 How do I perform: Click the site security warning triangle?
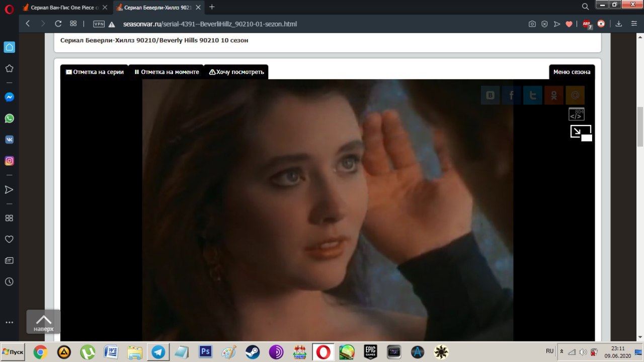coord(112,24)
